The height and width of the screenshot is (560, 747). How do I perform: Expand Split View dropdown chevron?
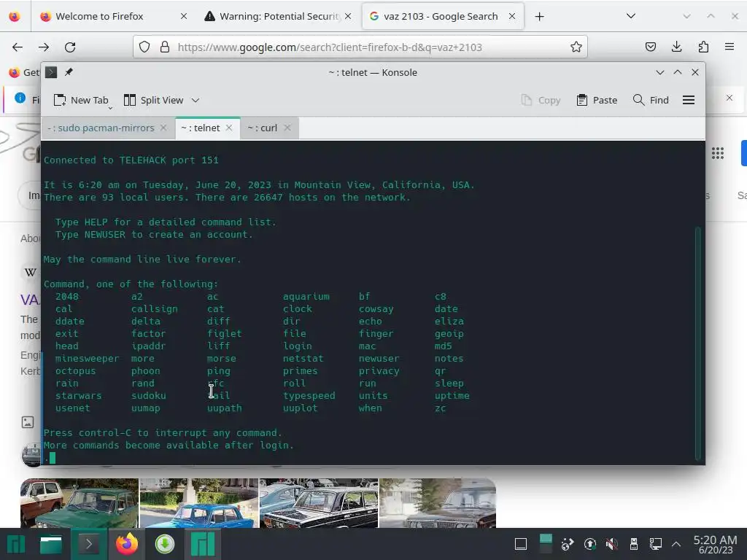[x=196, y=100]
